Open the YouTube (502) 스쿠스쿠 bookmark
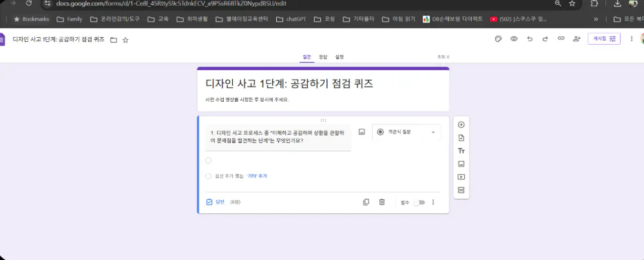 519,19
